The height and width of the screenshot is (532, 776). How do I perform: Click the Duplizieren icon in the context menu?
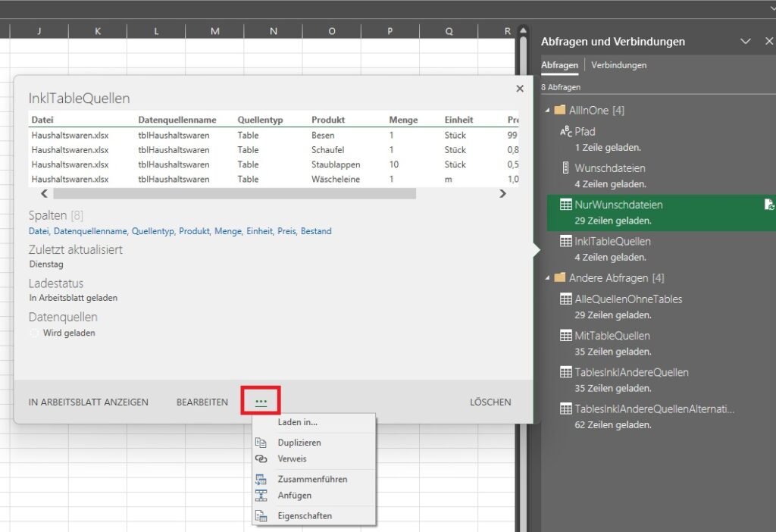tap(261, 443)
